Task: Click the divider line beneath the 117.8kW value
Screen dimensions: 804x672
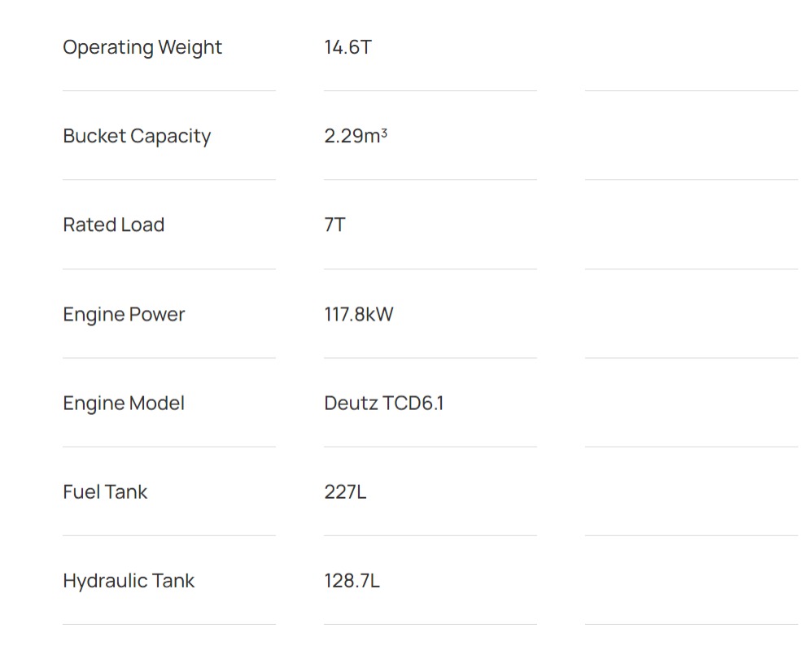Action: (x=430, y=358)
